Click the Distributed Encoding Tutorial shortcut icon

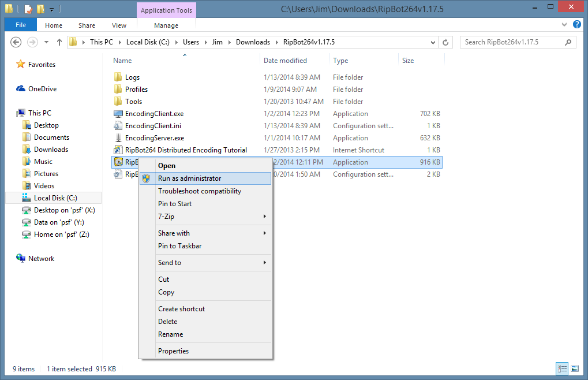118,150
